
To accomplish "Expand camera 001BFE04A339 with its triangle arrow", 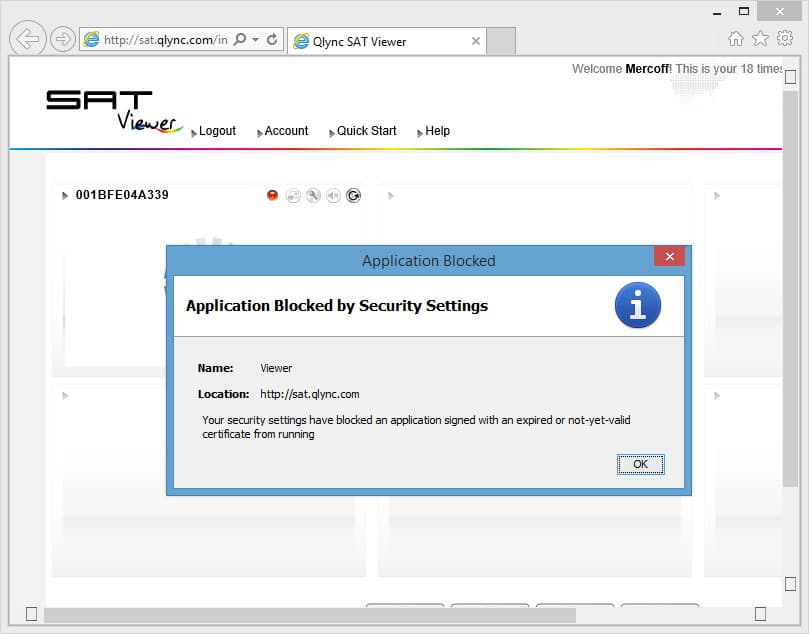I will click(65, 196).
